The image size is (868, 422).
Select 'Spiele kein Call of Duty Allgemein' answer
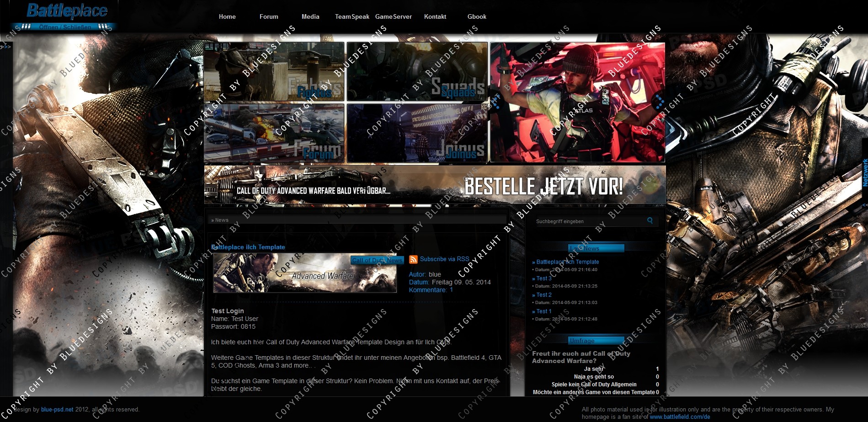coord(594,385)
